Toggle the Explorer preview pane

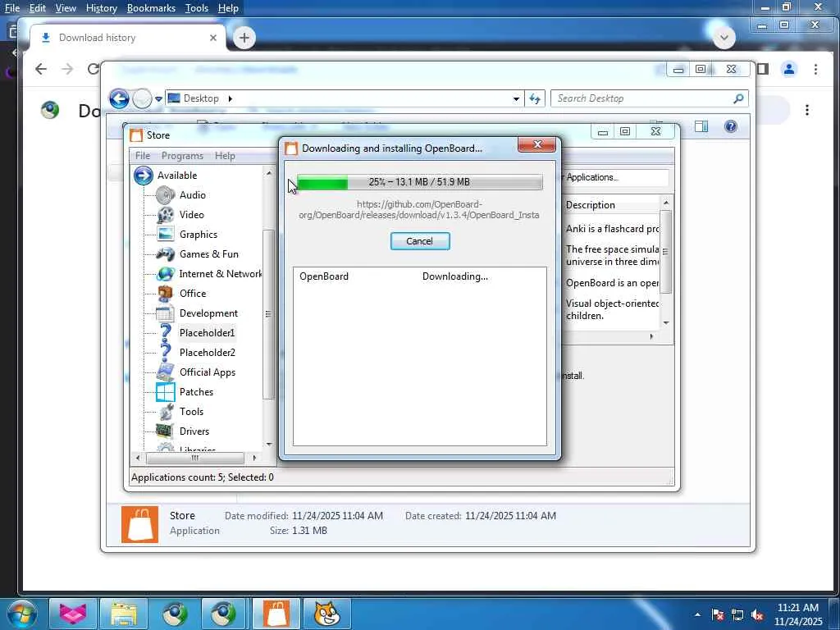click(x=701, y=126)
